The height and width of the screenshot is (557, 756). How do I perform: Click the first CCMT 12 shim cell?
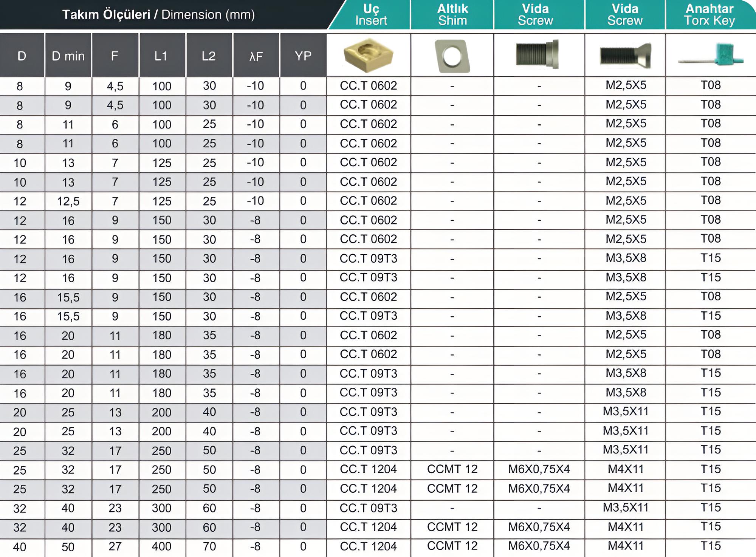coord(452,469)
